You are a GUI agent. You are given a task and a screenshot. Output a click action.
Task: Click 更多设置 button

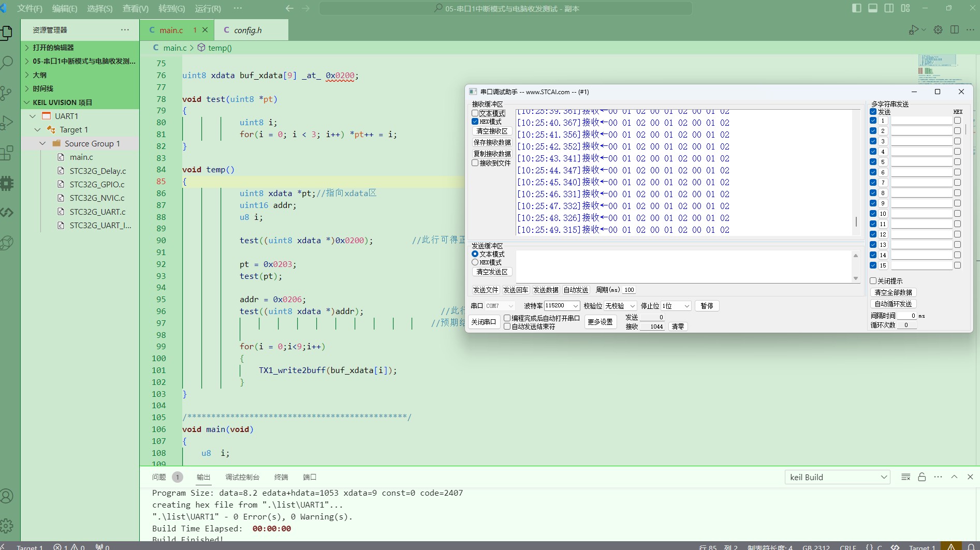coord(600,322)
